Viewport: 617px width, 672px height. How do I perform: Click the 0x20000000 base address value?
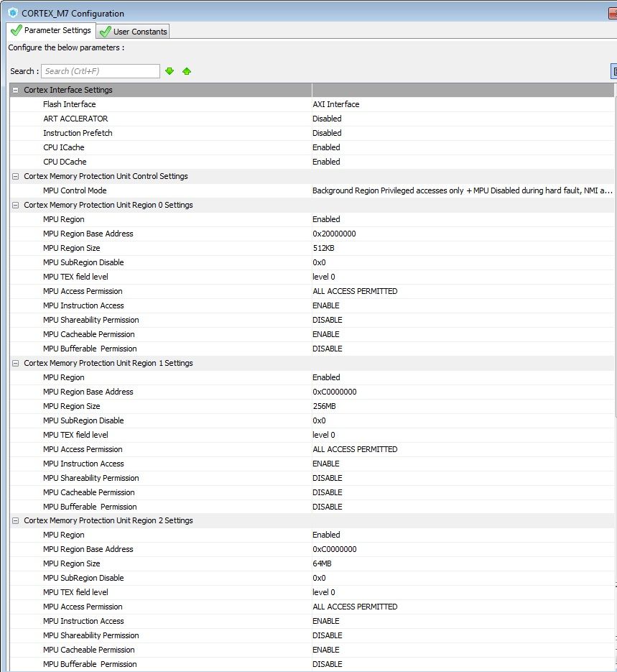(335, 234)
